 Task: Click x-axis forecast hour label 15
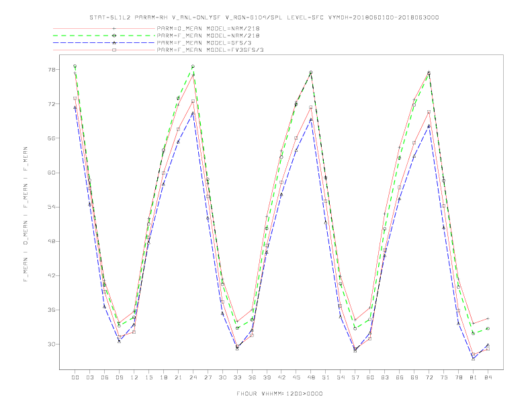click(x=148, y=377)
